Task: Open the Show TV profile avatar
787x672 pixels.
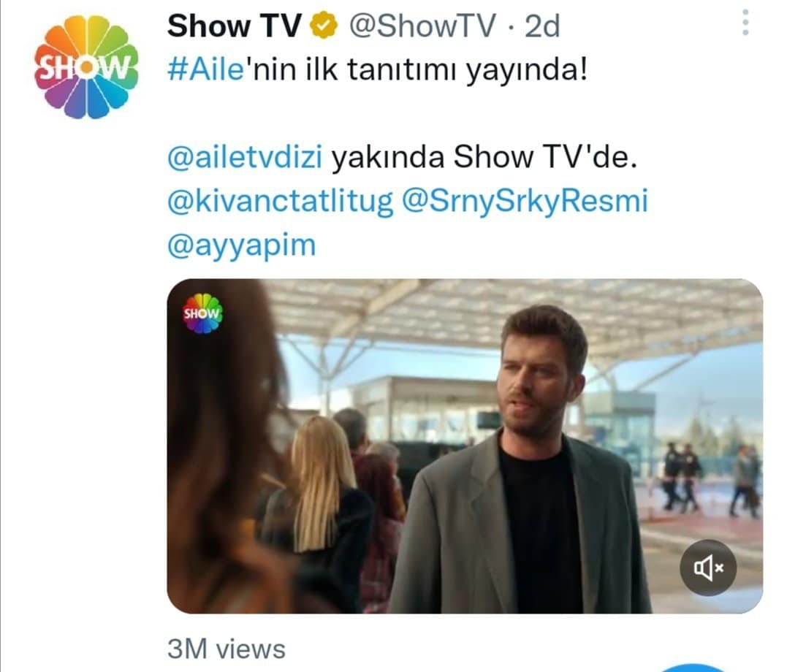Action: [86, 67]
